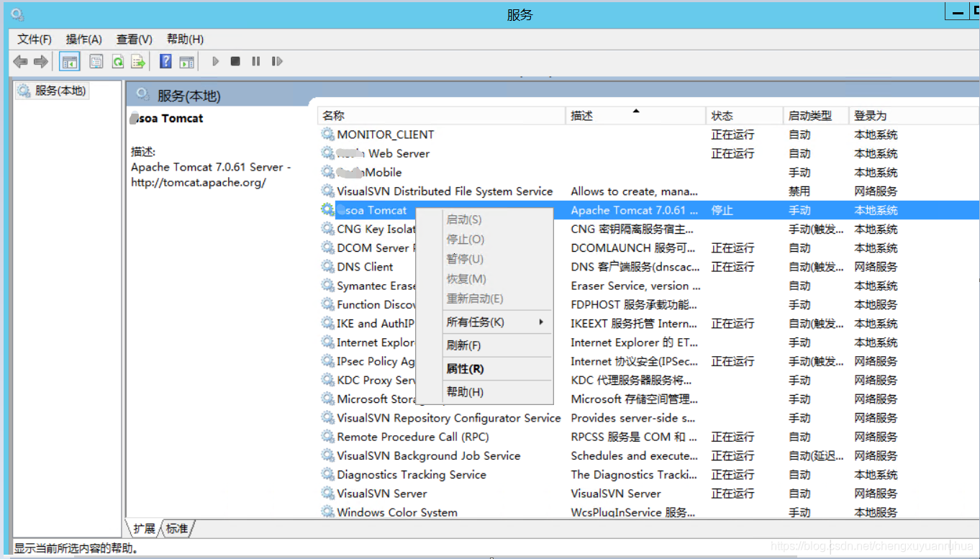Select Windows Color System service
This screenshot has width=980, height=559.
point(397,512)
